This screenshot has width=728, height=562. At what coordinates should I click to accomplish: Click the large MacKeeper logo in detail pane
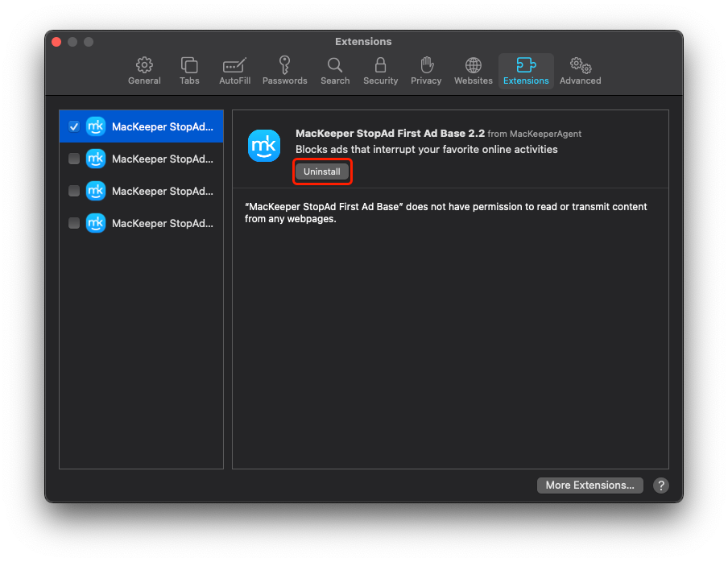263,146
